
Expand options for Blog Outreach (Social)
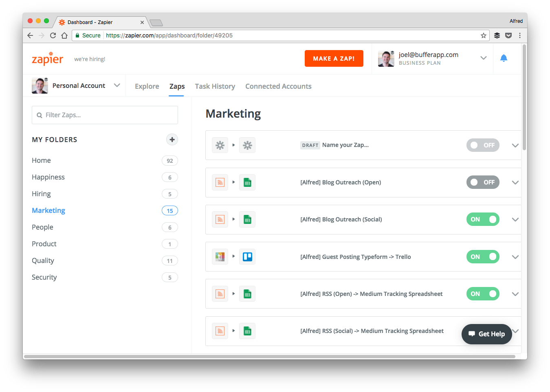tap(515, 219)
